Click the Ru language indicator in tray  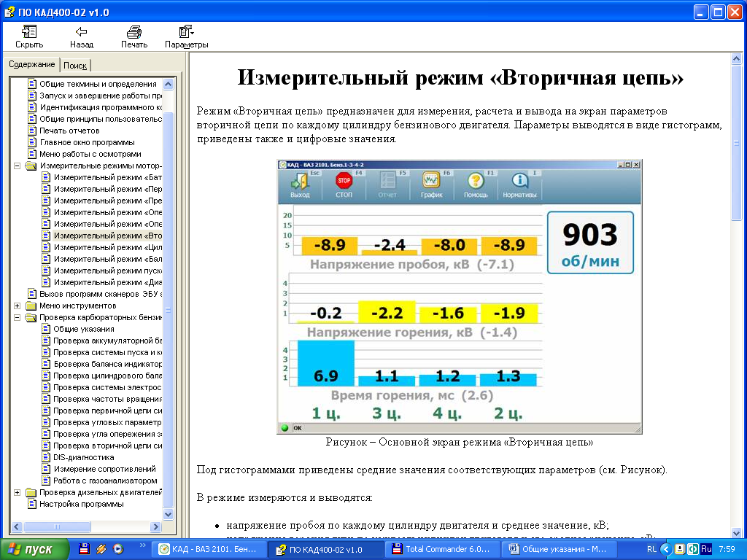706,549
